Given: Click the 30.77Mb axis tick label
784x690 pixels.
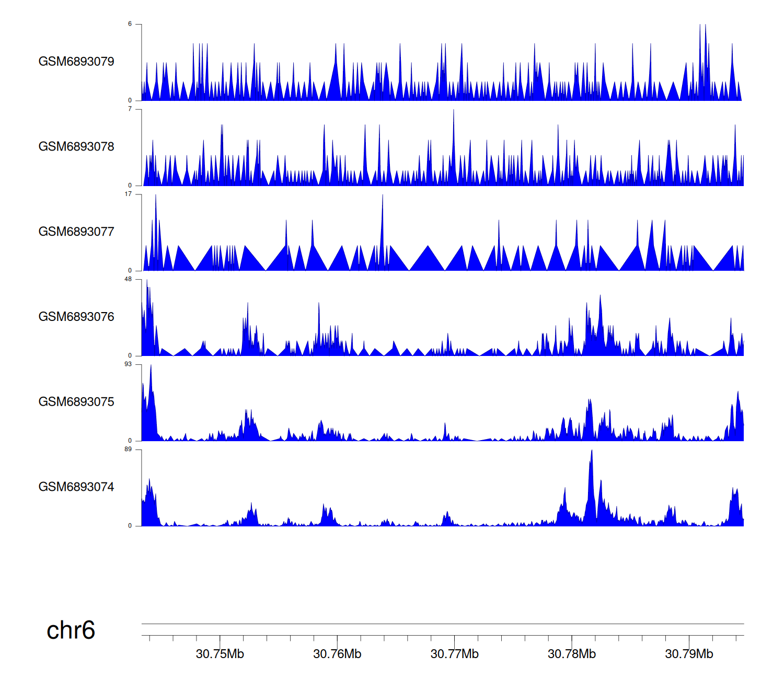Looking at the screenshot, I should 454,654.
